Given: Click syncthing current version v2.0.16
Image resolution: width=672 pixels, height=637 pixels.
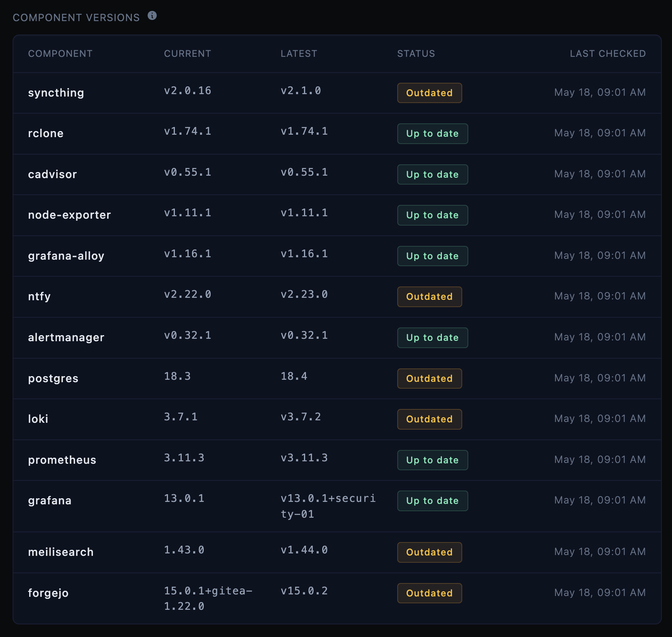Looking at the screenshot, I should point(187,90).
